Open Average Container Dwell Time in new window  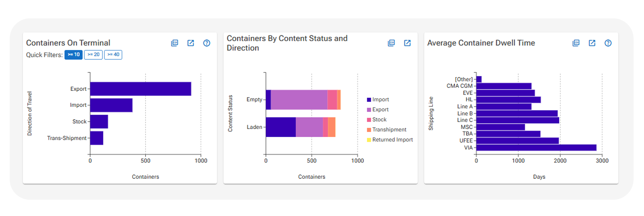point(592,43)
